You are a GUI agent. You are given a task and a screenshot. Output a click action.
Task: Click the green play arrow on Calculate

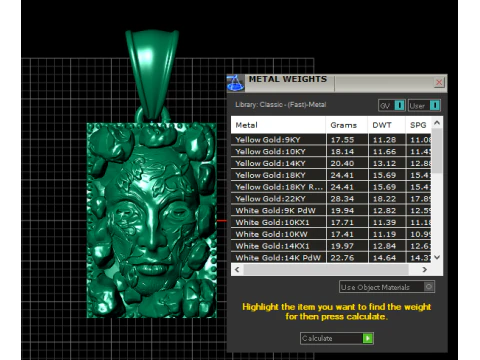(x=368, y=338)
